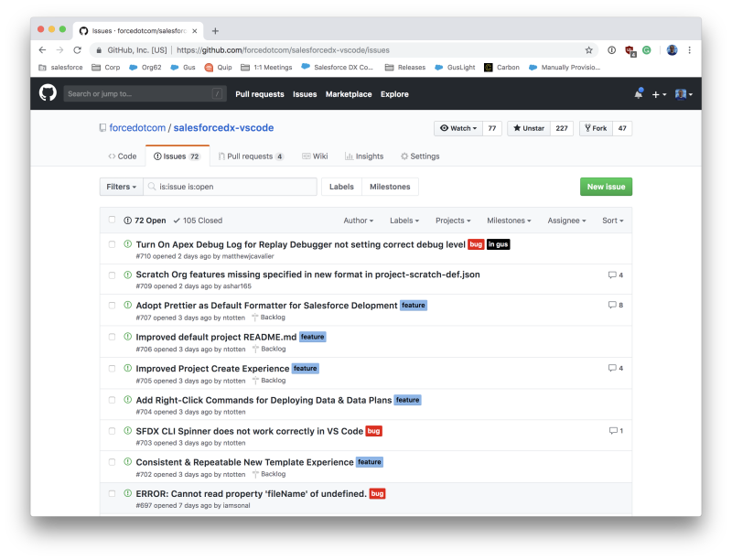732x560 pixels.
Task: Click the Unstar button
Action: pos(529,128)
